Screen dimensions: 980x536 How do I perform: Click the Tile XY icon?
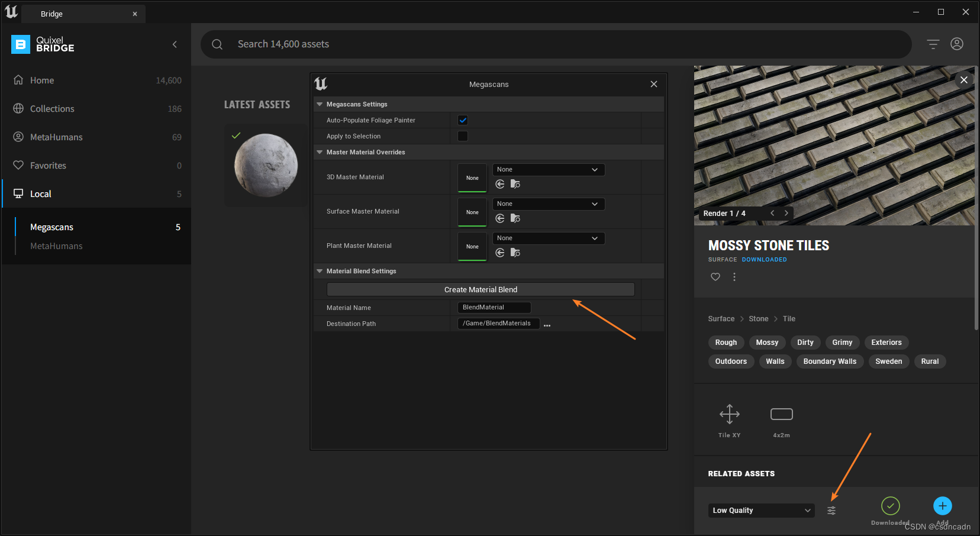coord(730,414)
